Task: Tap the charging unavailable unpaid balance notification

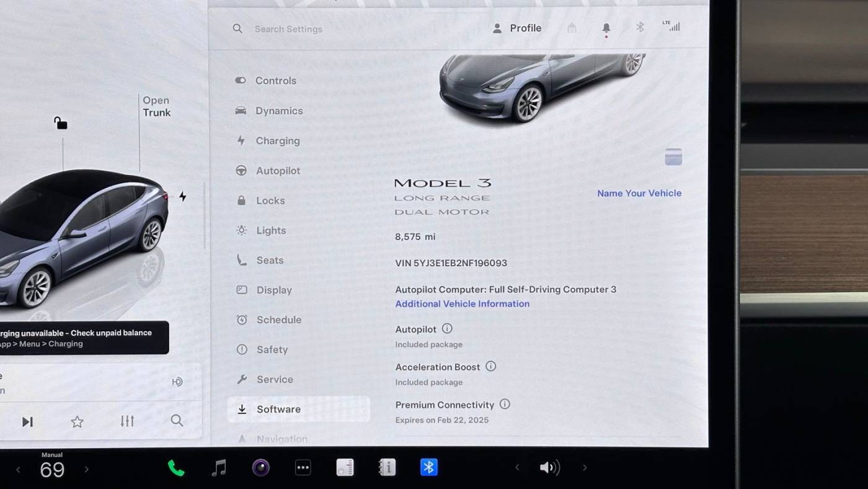Action: [x=83, y=338]
